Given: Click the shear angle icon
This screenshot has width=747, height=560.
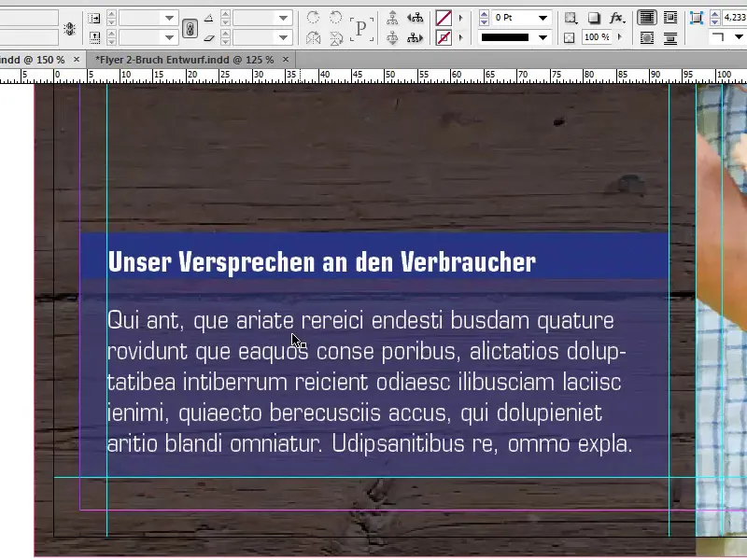Looking at the screenshot, I should point(208,37).
